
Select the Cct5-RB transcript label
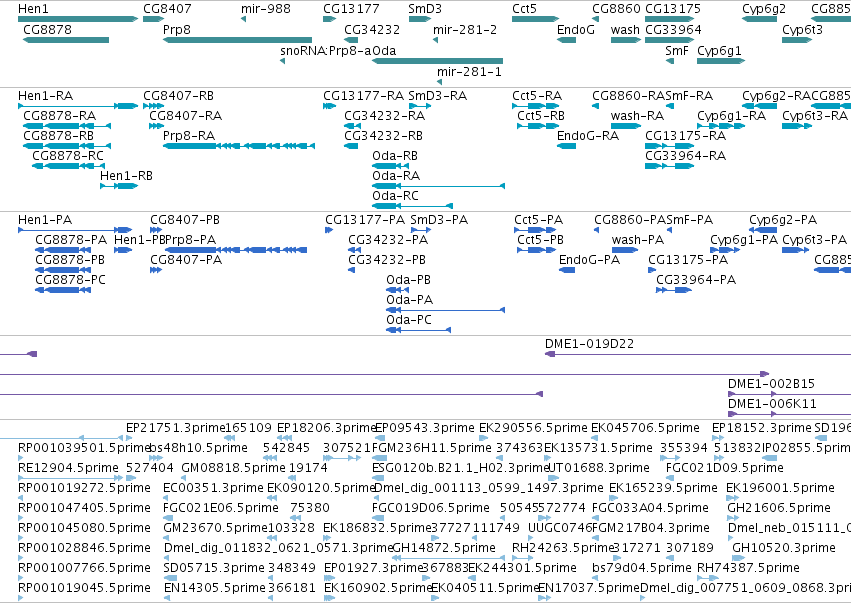(x=541, y=116)
